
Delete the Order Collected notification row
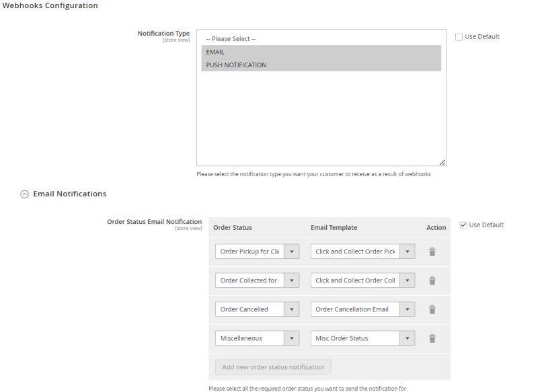coord(432,280)
